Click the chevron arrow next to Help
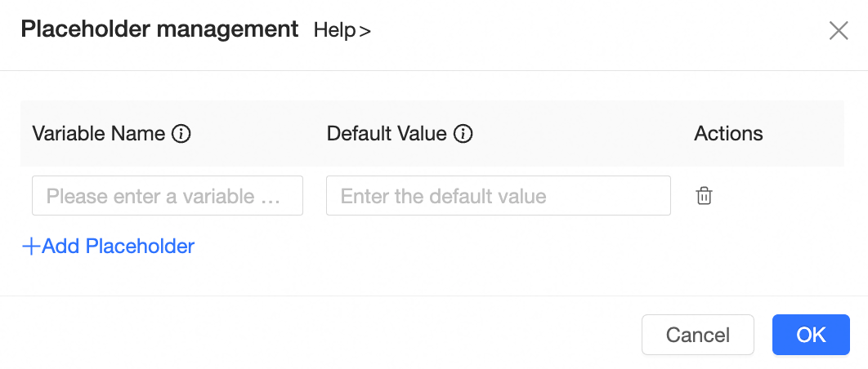 pyautogui.click(x=365, y=32)
